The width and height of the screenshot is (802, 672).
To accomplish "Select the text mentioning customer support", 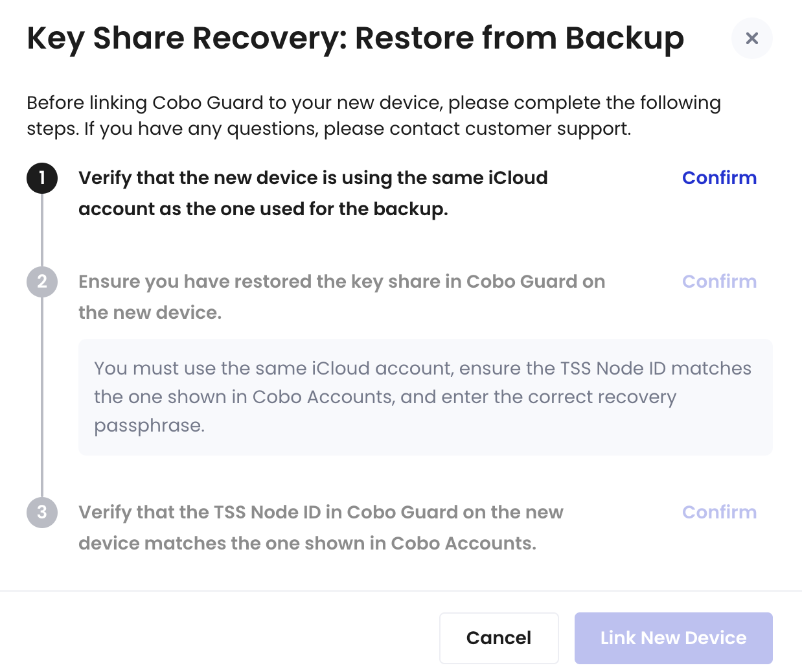I will click(374, 115).
